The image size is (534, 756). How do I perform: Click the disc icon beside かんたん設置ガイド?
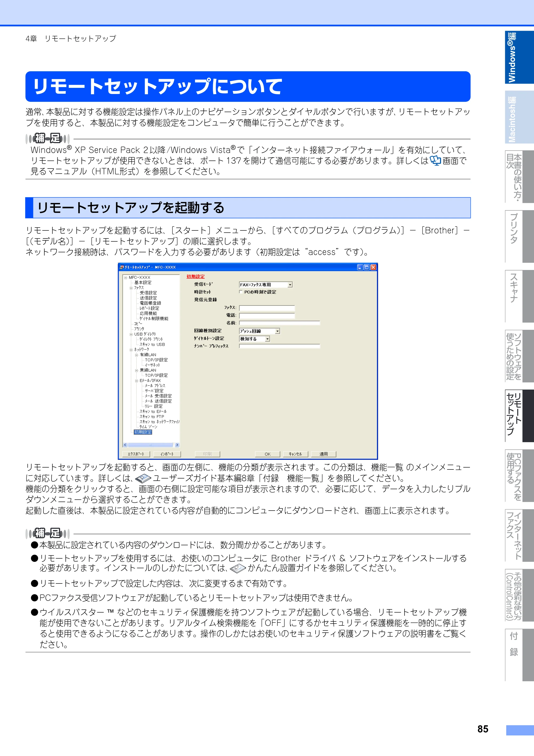coord(238,568)
